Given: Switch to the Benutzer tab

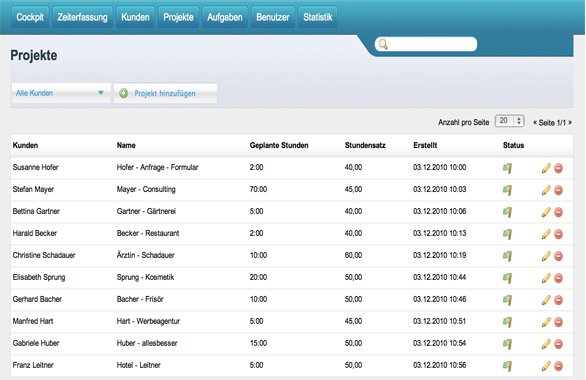Looking at the screenshot, I should pos(273,17).
